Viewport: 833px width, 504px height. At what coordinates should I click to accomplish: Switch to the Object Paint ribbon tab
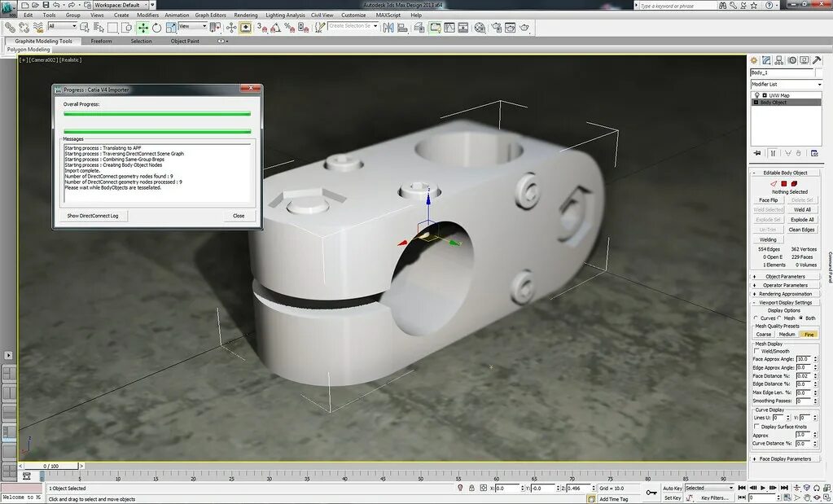point(185,41)
